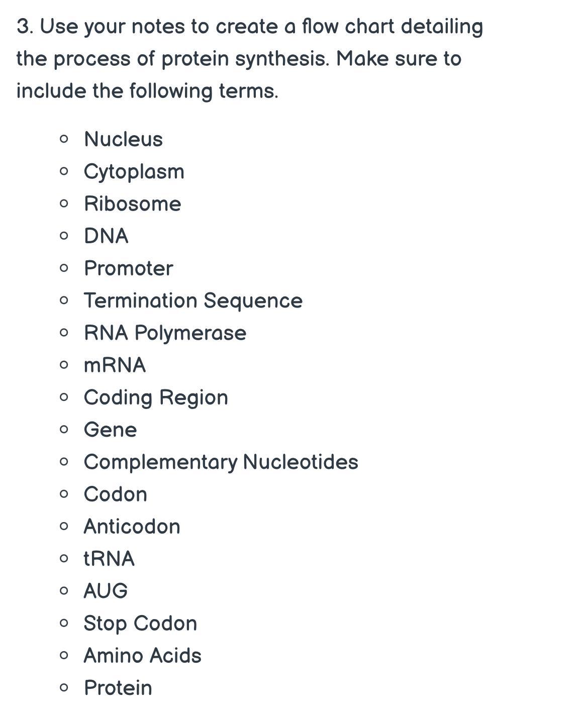Click the AUG term
Screen dimensions: 588x710
[x=106, y=591]
